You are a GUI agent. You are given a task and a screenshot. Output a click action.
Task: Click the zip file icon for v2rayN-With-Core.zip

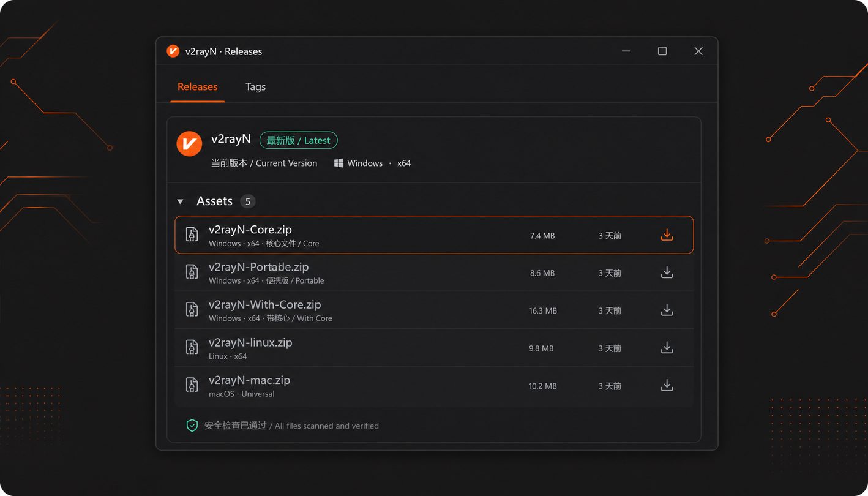[x=192, y=310]
